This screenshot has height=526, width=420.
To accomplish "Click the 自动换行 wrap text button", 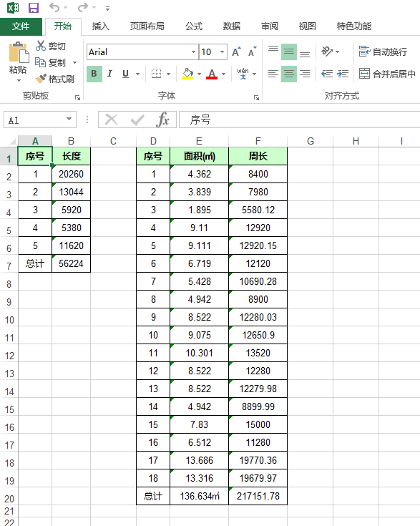I will 383,52.
